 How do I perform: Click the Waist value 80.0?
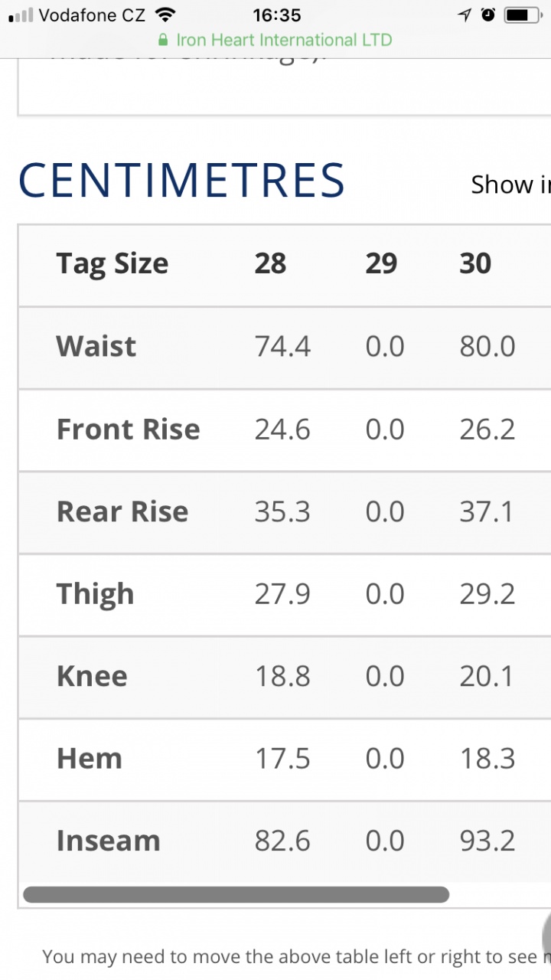tap(487, 347)
